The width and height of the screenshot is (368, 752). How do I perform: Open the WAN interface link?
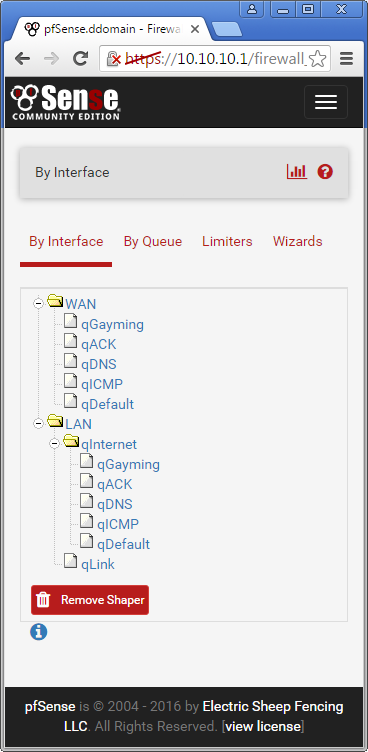(81, 304)
